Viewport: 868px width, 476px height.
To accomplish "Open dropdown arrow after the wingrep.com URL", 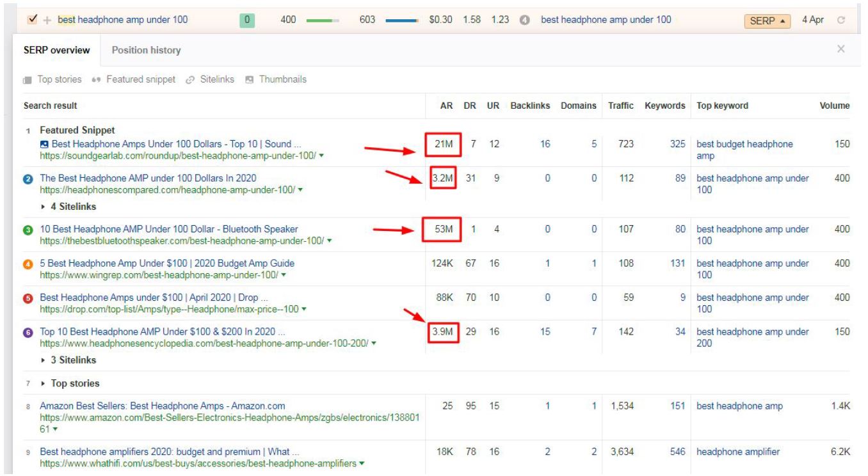I will [284, 275].
